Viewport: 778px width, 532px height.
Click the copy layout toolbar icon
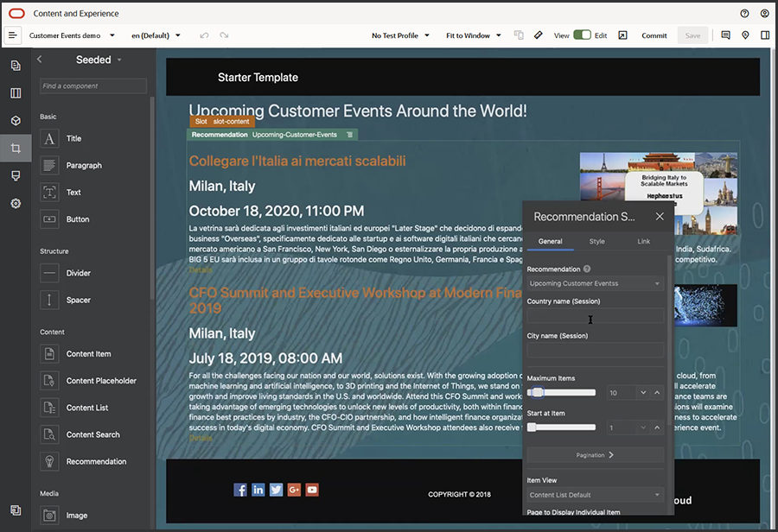[x=519, y=35]
